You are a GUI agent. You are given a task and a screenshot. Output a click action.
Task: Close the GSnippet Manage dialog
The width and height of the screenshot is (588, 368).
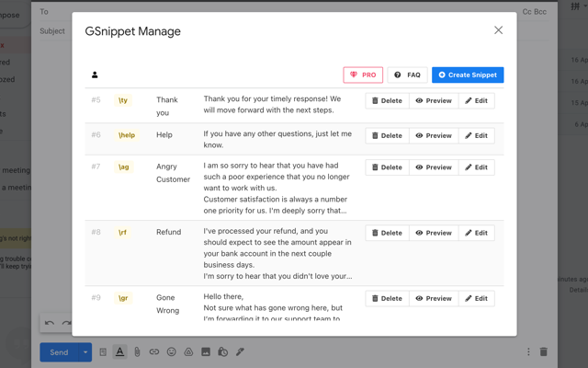coord(498,30)
